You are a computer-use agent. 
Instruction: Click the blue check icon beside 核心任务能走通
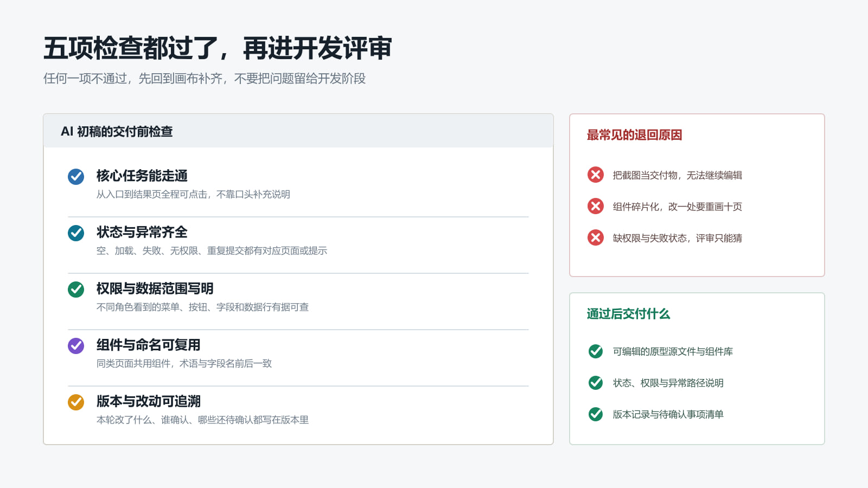point(76,177)
